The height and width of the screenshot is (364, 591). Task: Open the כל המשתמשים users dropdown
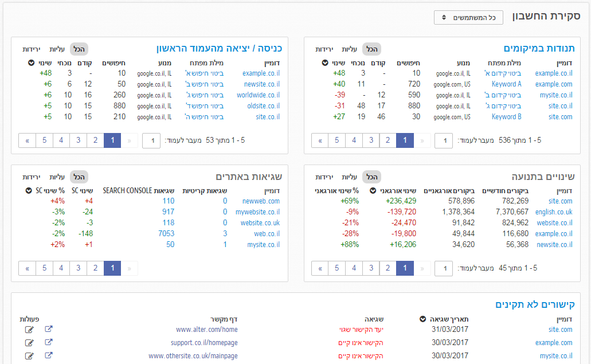pyautogui.click(x=468, y=18)
